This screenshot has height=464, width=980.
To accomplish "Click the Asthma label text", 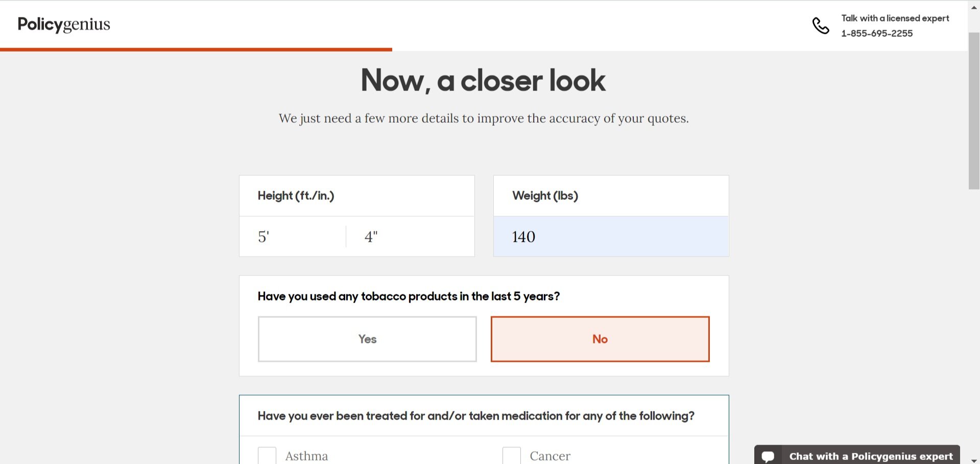I will click(306, 456).
